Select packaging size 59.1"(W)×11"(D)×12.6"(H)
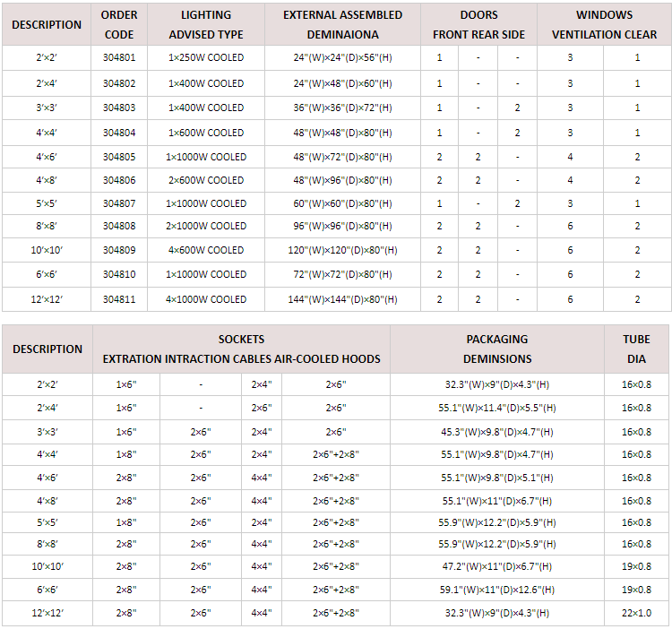 [x=496, y=590]
